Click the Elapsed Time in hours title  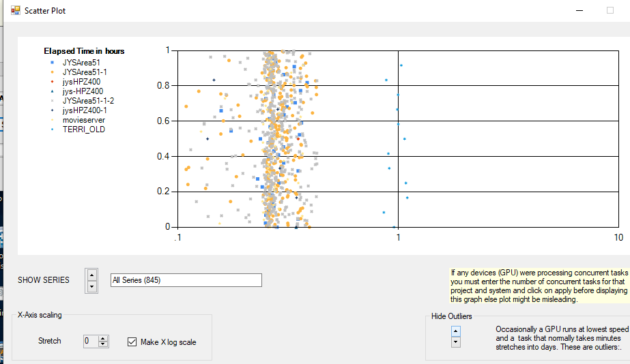point(84,51)
